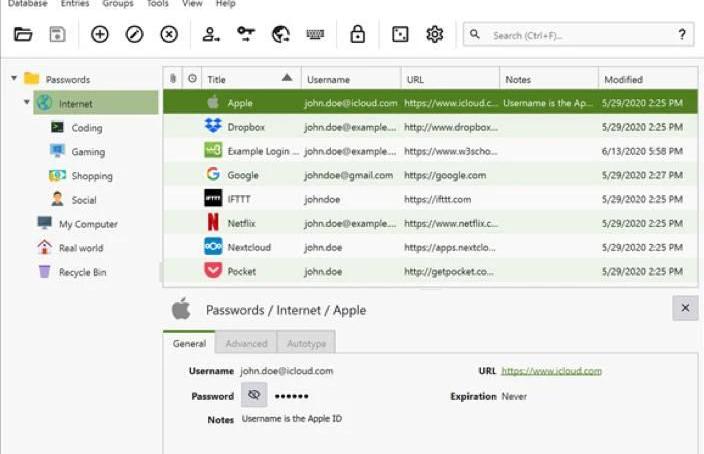
Task: Select the My Computer group
Action: tap(88, 224)
